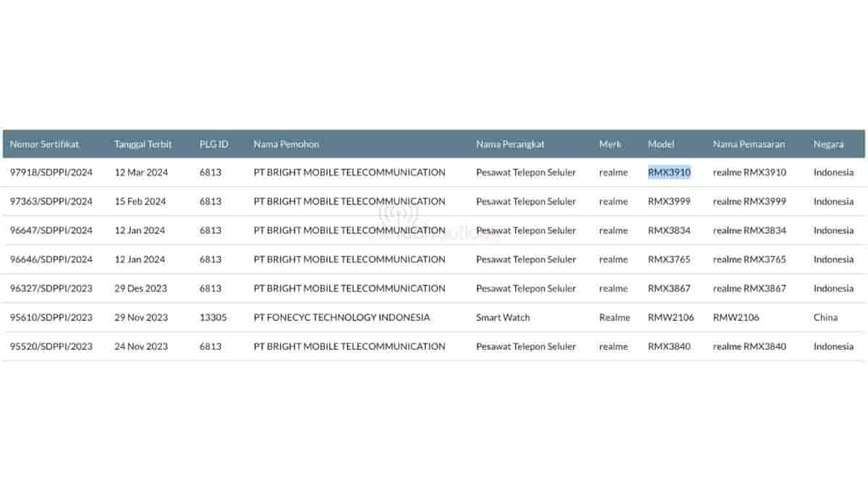Click the China country cell
This screenshot has height=488, width=868.
pos(825,317)
